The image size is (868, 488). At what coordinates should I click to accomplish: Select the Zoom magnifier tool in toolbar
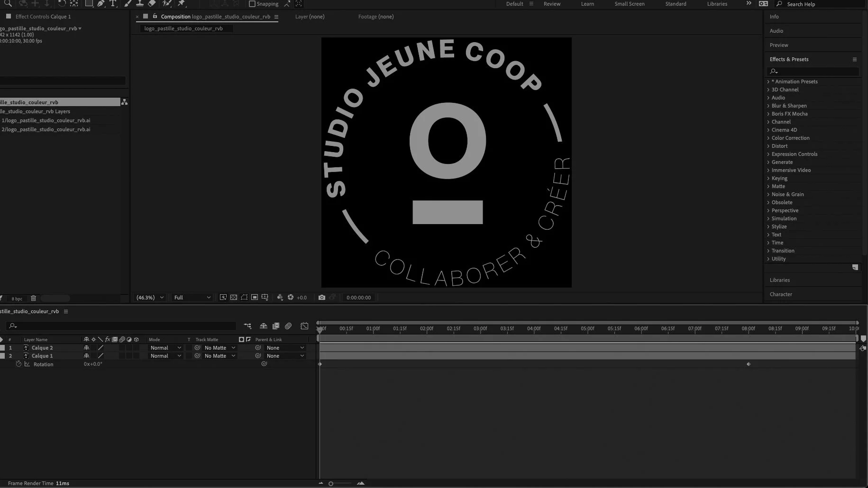[x=8, y=3]
